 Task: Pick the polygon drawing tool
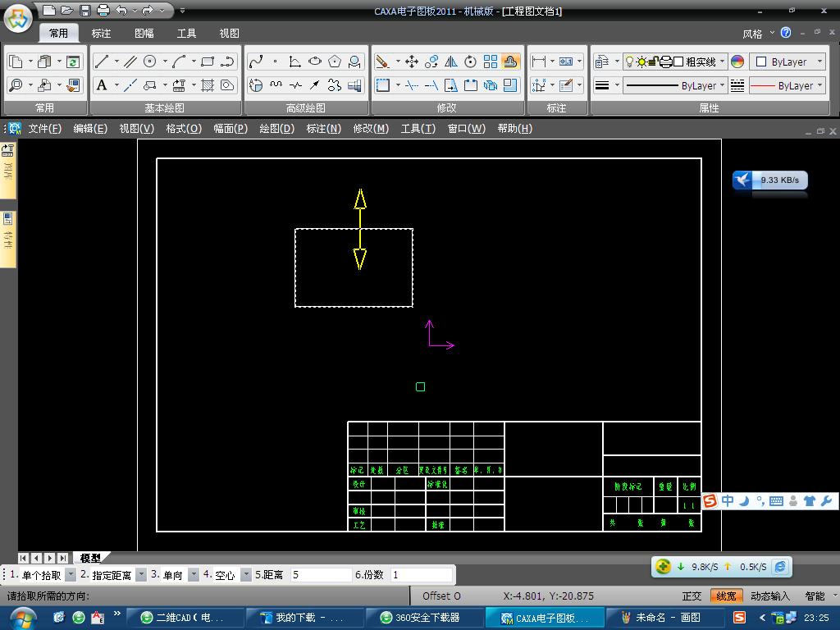pyautogui.click(x=335, y=62)
